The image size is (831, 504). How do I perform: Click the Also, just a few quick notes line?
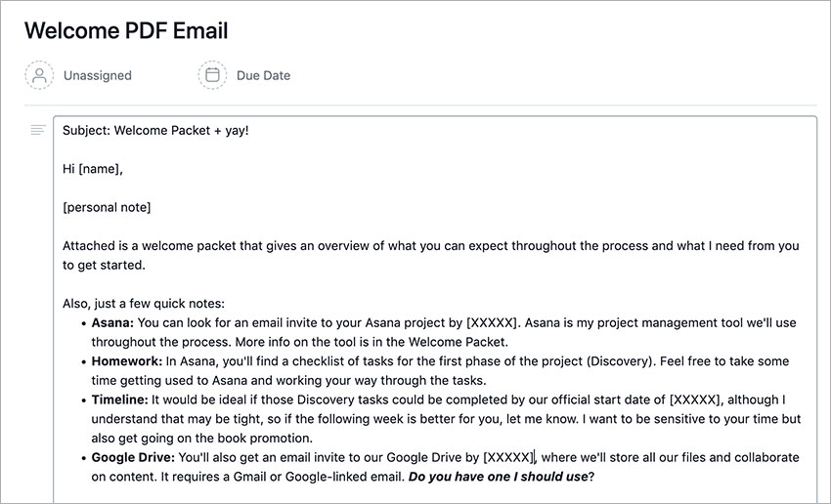tap(144, 304)
